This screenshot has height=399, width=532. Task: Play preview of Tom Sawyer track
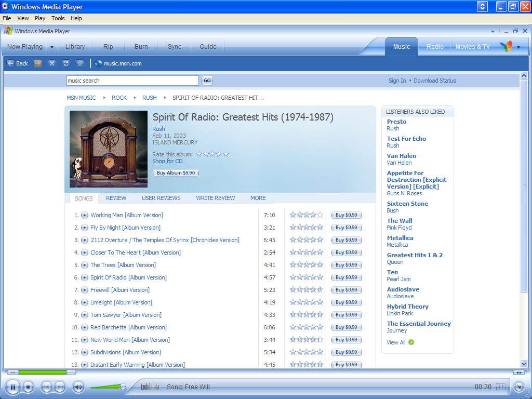pyautogui.click(x=85, y=315)
